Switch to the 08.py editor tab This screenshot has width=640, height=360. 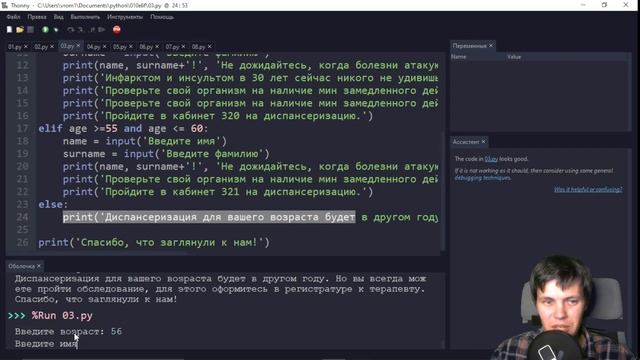tap(198, 47)
